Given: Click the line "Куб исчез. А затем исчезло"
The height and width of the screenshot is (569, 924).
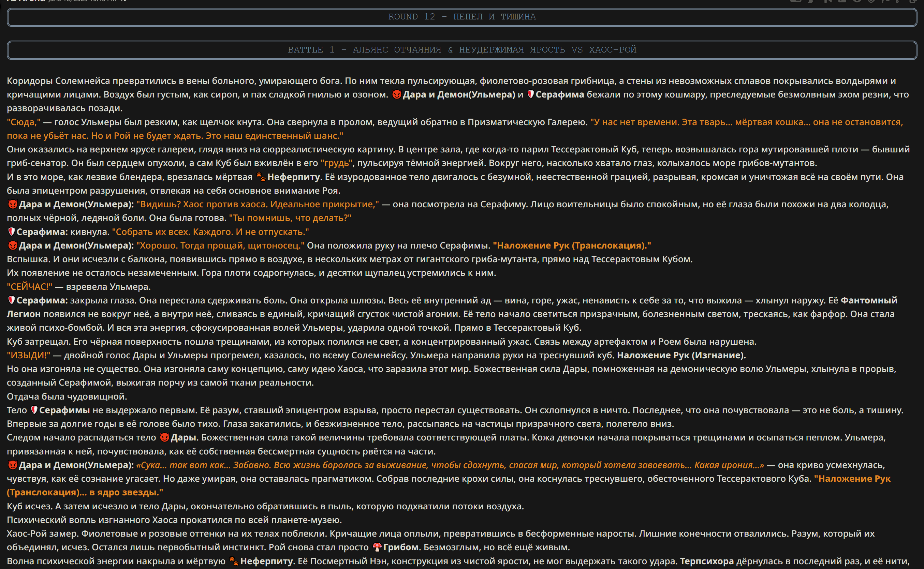Looking at the screenshot, I should (265, 506).
